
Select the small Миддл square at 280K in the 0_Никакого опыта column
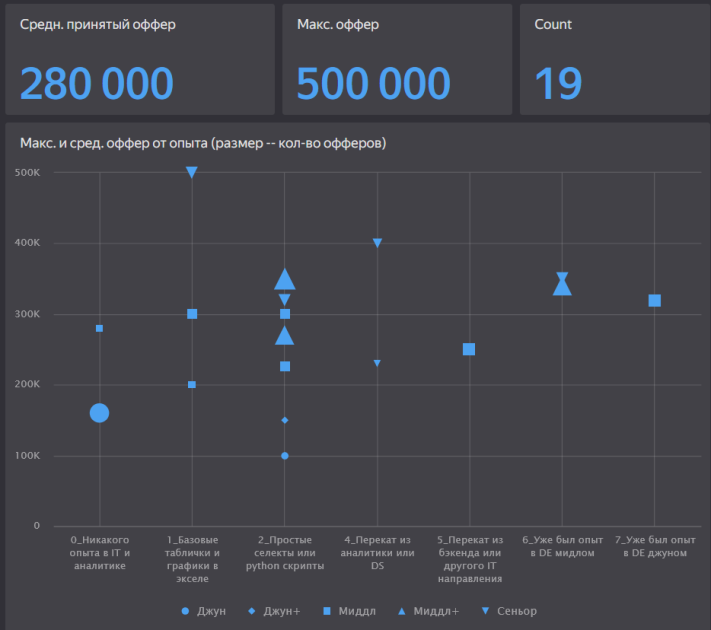pyautogui.click(x=99, y=328)
